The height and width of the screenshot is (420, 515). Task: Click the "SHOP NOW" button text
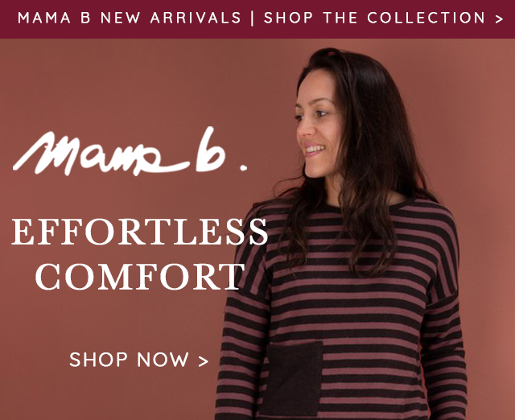(129, 359)
